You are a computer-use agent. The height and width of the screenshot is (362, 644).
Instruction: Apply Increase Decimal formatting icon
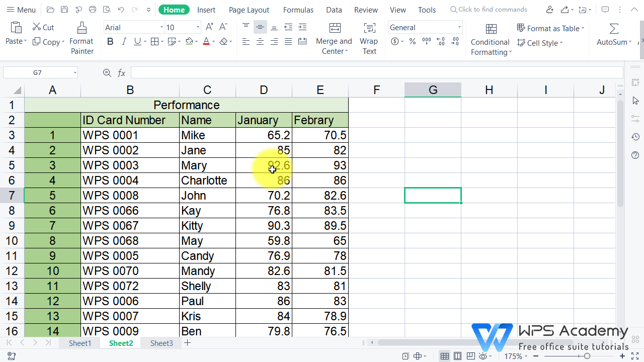(441, 42)
